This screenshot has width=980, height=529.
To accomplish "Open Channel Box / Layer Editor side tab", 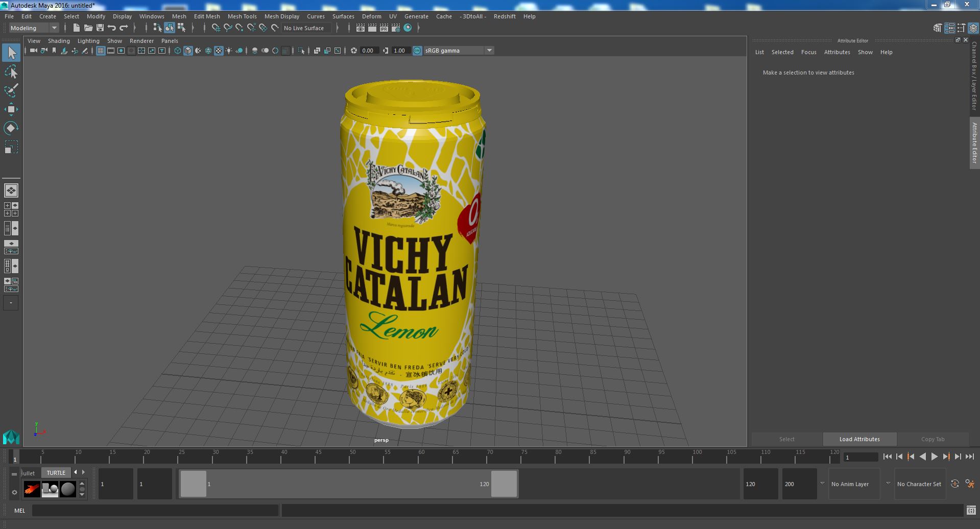I will tap(974, 76).
